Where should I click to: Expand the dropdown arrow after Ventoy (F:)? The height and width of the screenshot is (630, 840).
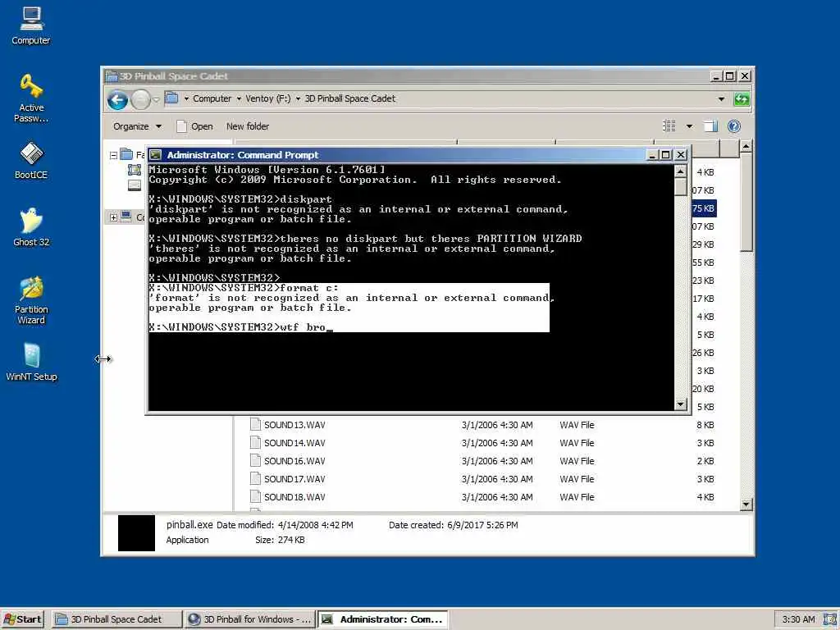coord(298,98)
